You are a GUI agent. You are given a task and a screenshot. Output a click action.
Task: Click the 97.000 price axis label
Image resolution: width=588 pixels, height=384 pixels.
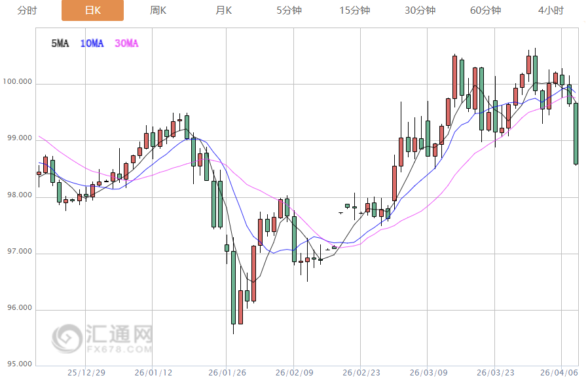coord(18,252)
